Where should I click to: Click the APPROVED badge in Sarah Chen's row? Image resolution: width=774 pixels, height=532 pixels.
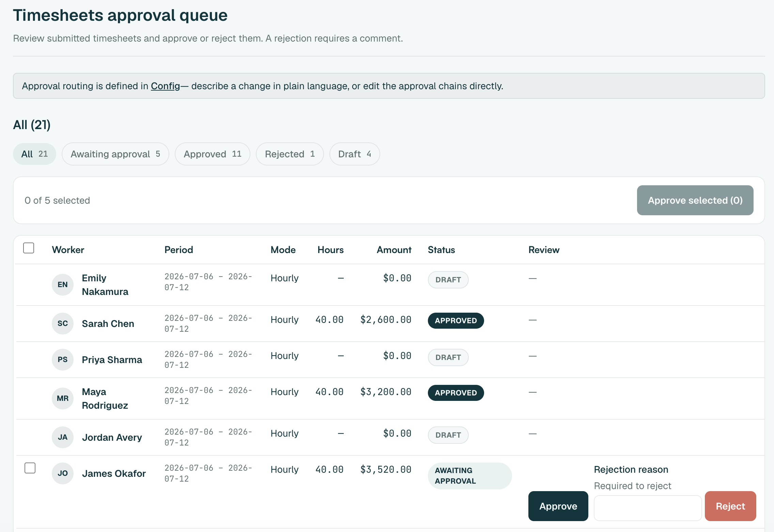point(456,320)
